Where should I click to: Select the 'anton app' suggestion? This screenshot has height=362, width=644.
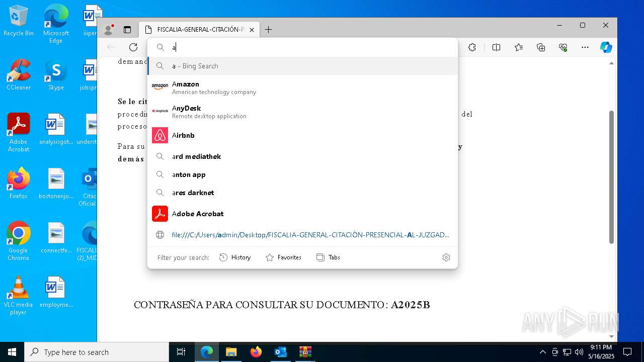click(x=302, y=174)
